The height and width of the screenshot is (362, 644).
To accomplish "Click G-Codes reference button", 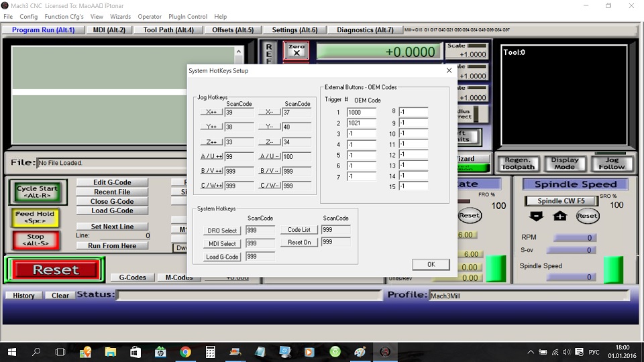I will point(132,278).
